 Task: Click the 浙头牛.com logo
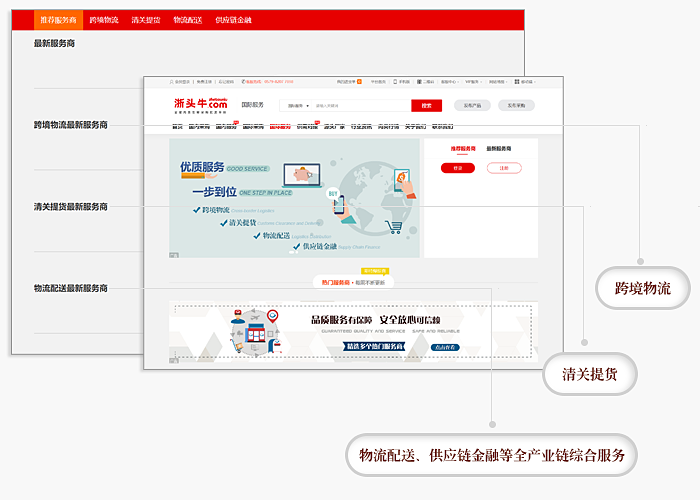pos(201,104)
